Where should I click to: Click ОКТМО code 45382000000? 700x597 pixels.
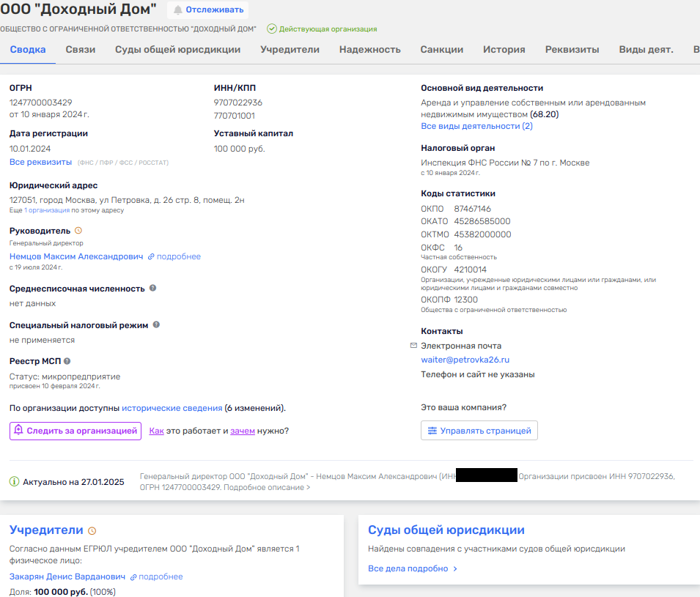tap(482, 234)
